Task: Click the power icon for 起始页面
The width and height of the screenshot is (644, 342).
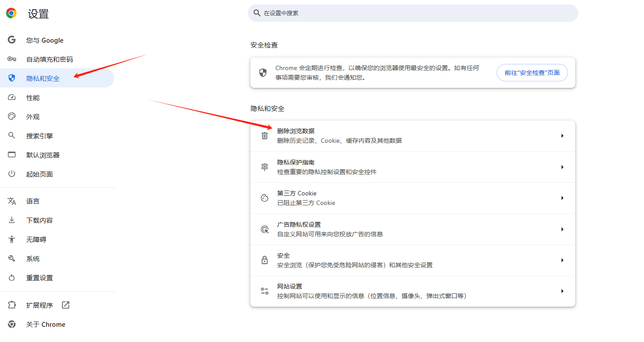Action: [12, 174]
